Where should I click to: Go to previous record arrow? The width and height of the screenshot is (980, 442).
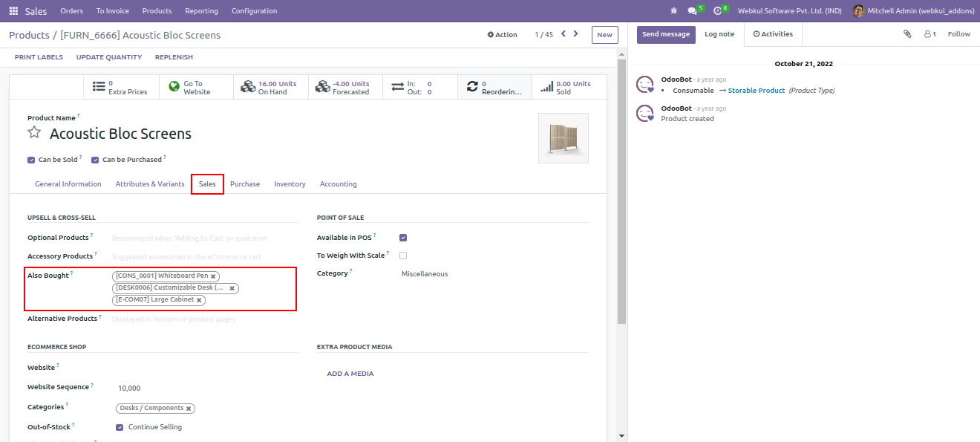pyautogui.click(x=563, y=34)
